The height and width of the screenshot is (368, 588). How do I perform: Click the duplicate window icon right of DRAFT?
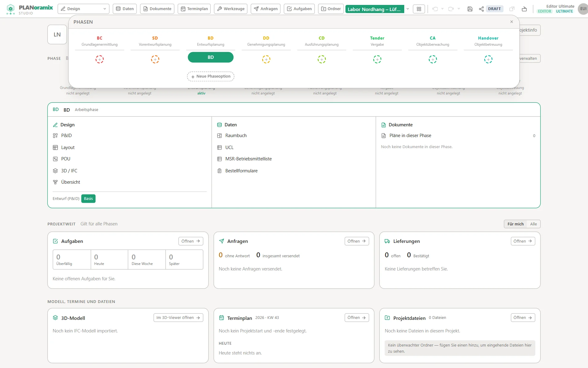pyautogui.click(x=512, y=9)
